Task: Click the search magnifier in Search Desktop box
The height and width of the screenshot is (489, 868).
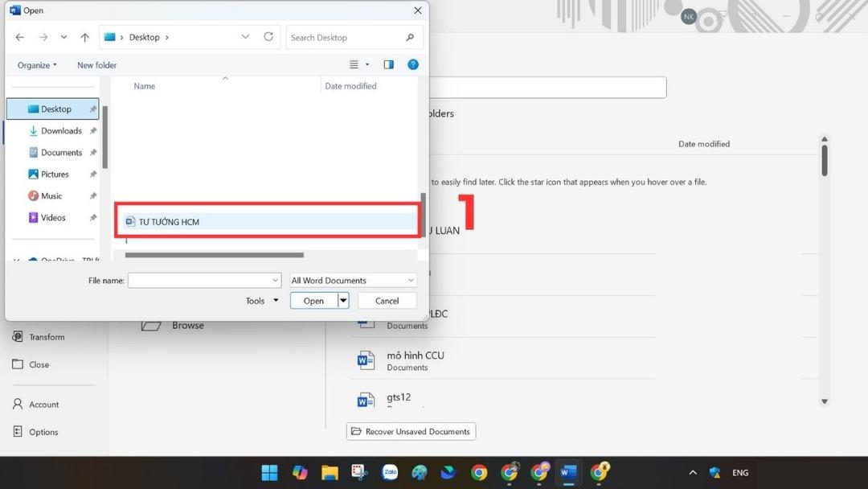Action: [409, 37]
